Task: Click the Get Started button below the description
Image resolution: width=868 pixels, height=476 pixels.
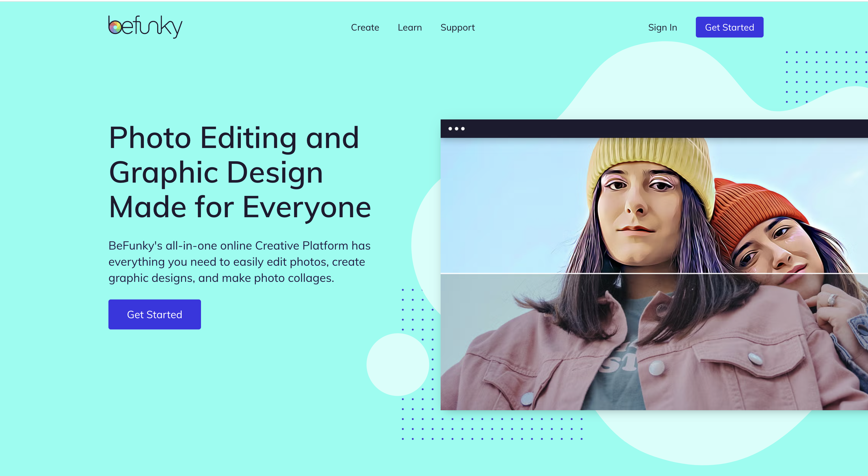Action: [x=155, y=314]
